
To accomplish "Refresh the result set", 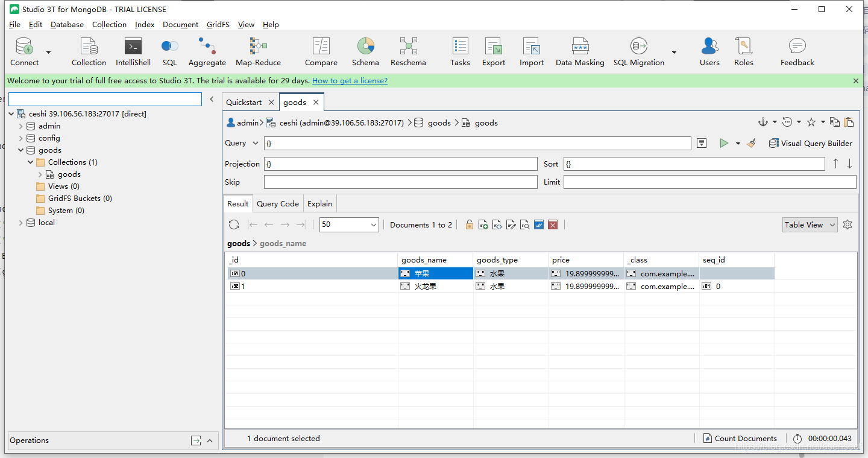I will 234,224.
